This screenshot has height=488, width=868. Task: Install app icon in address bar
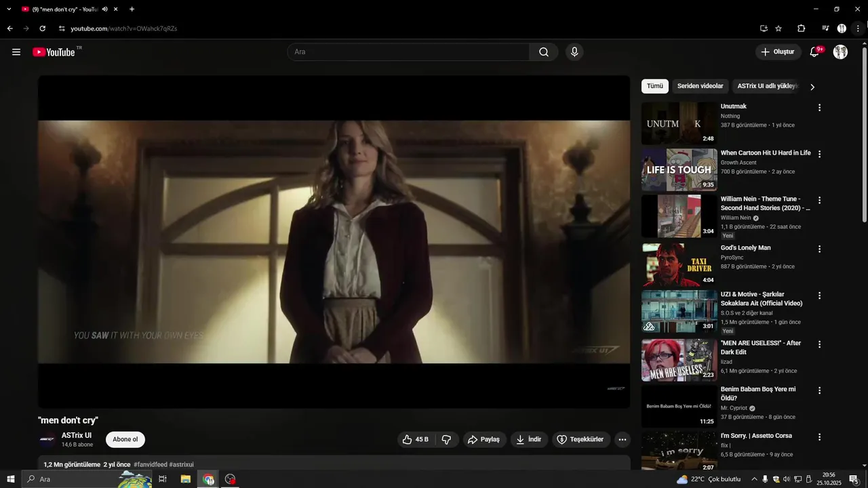point(764,28)
